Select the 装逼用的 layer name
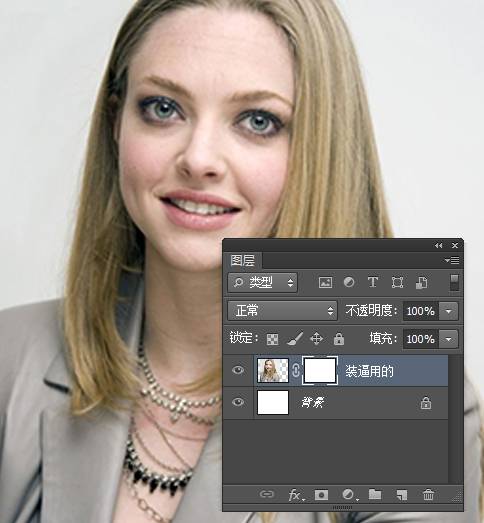The image size is (484, 523). click(369, 371)
